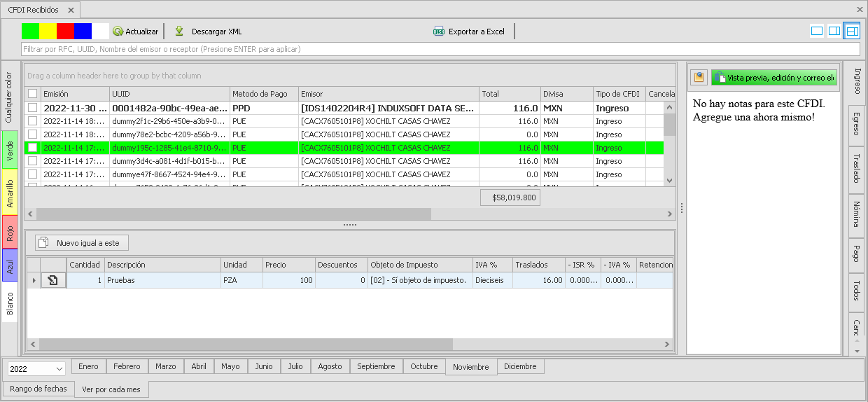Switch to the Diciembre month tab
868x402 pixels.
tap(520, 366)
